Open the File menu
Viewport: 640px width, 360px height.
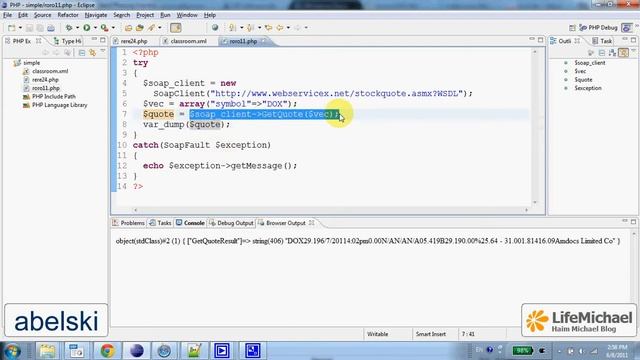[x=7, y=15]
